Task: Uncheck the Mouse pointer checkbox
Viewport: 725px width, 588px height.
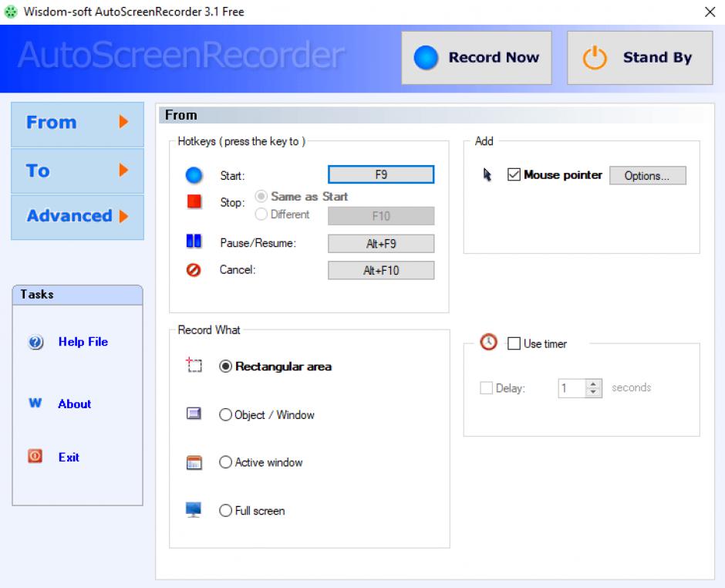Action: coord(514,175)
